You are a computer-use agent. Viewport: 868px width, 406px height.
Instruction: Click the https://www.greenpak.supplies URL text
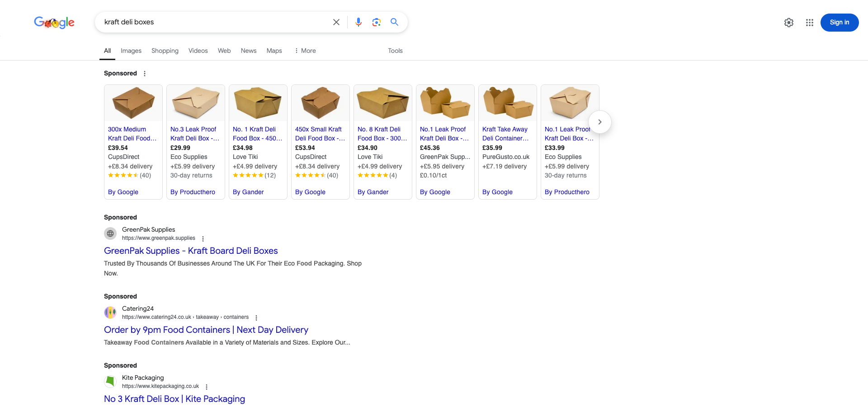[159, 238]
